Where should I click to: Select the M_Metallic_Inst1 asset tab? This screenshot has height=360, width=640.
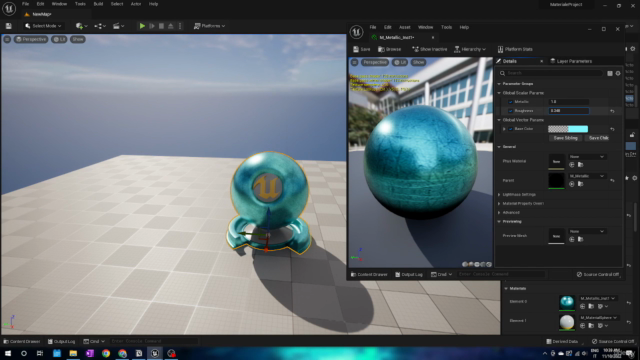tap(397, 38)
